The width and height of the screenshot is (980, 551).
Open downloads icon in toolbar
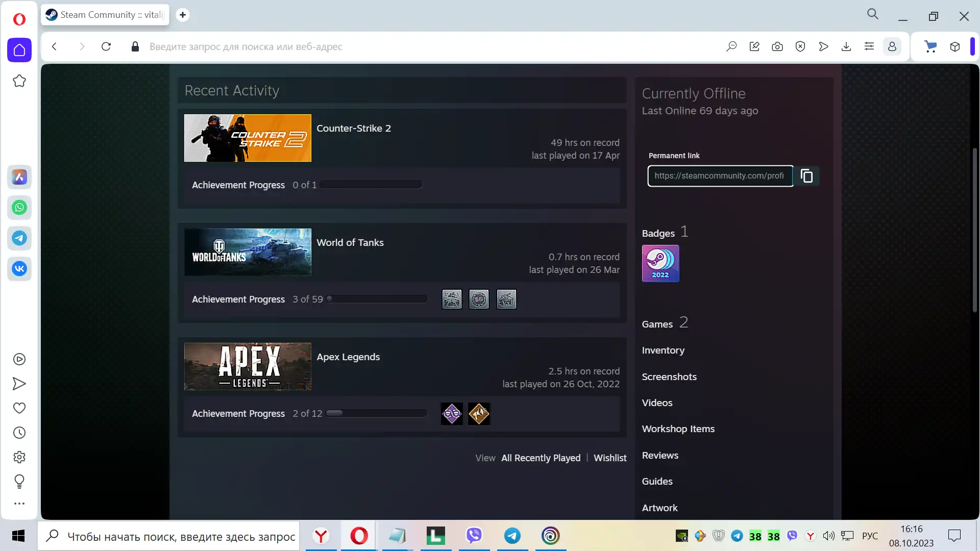click(x=846, y=46)
